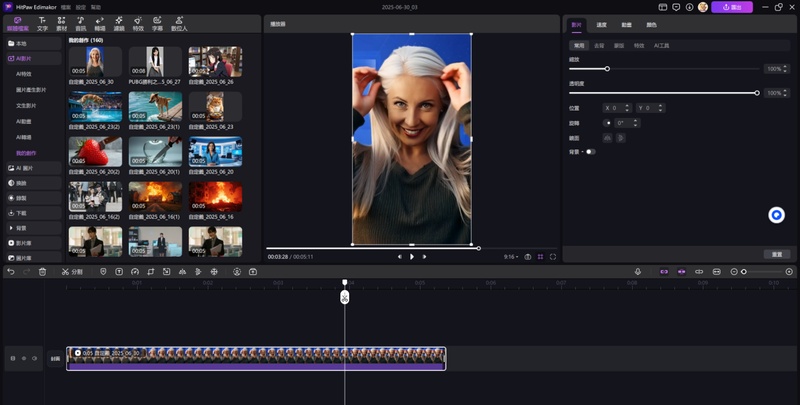Click the snapshot camera icon in timeline toolbar
The height and width of the screenshot is (405, 800).
pyautogui.click(x=253, y=272)
